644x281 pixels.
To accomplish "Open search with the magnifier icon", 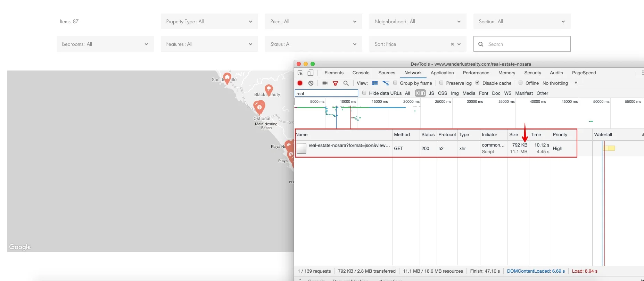I will pyautogui.click(x=346, y=83).
